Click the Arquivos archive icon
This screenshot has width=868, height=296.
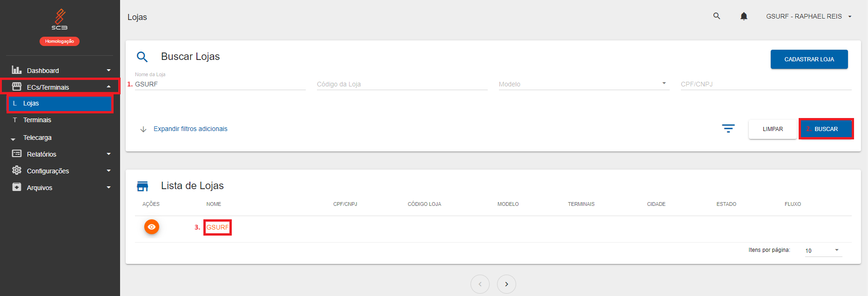pyautogui.click(x=17, y=187)
